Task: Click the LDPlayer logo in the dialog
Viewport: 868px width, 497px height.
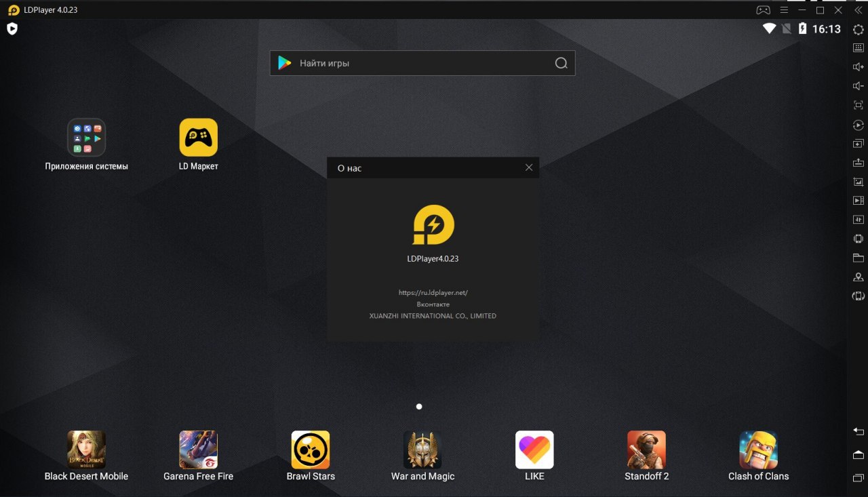Action: pos(433,224)
